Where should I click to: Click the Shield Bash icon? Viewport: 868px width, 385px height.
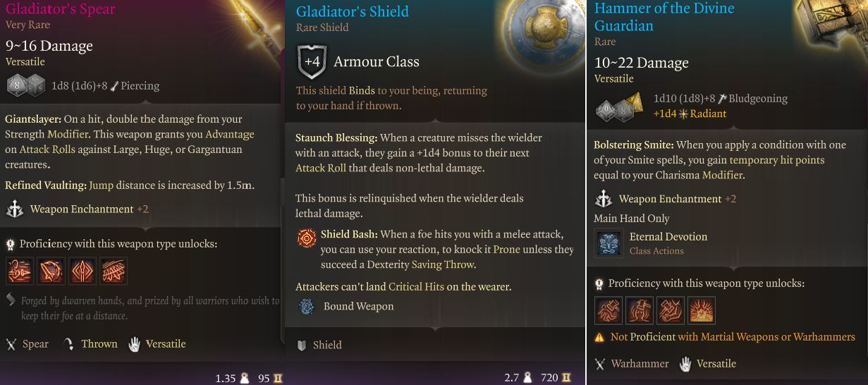pyautogui.click(x=307, y=238)
